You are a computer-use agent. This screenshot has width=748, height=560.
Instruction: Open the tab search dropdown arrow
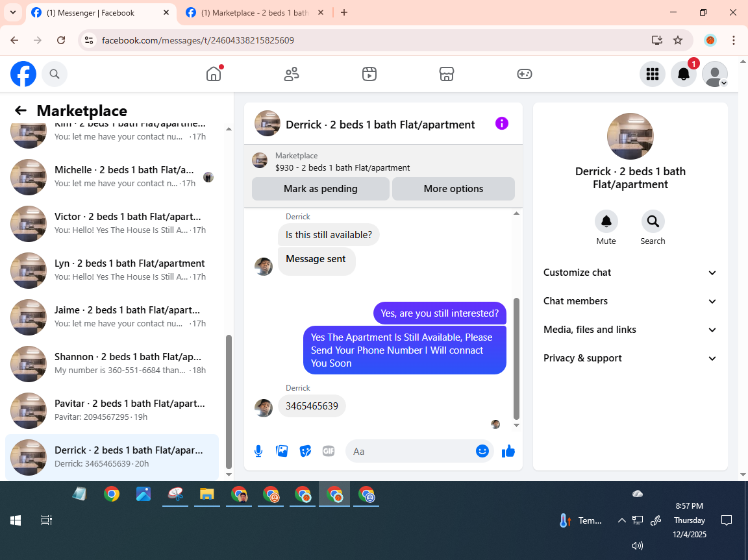13,13
